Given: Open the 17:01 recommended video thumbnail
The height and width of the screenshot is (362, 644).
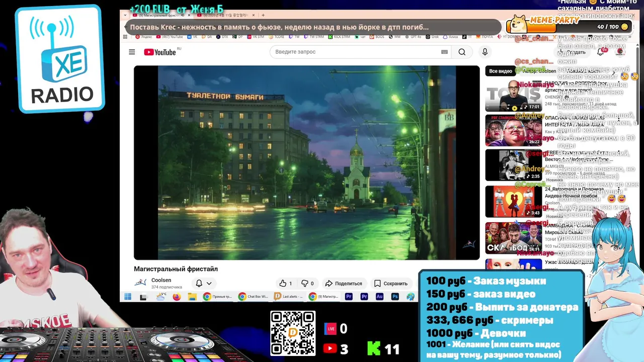Looking at the screenshot, I should point(513,95).
